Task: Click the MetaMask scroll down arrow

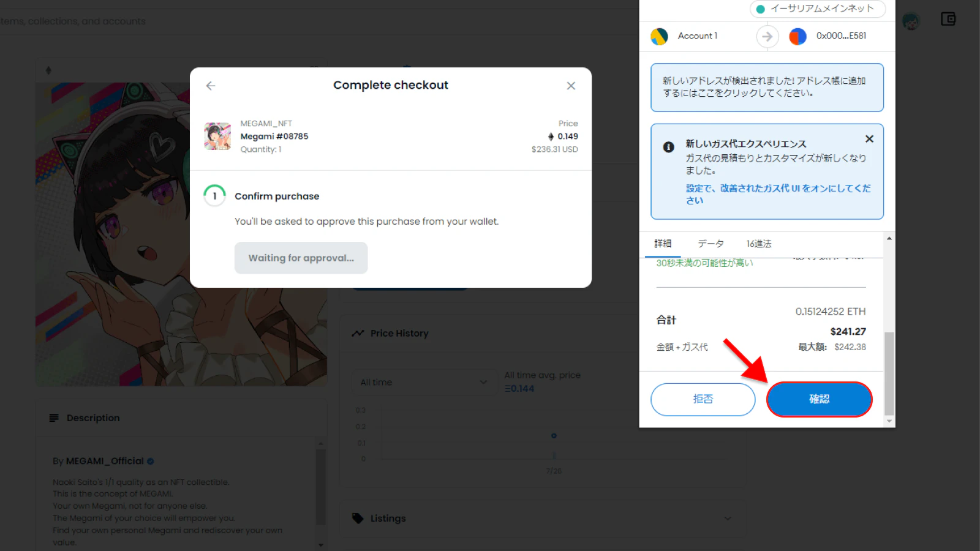Action: point(889,421)
